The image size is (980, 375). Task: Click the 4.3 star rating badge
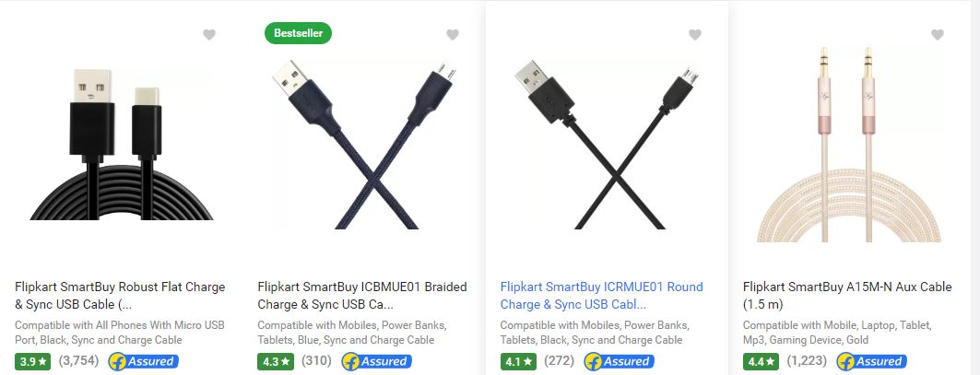point(276,361)
